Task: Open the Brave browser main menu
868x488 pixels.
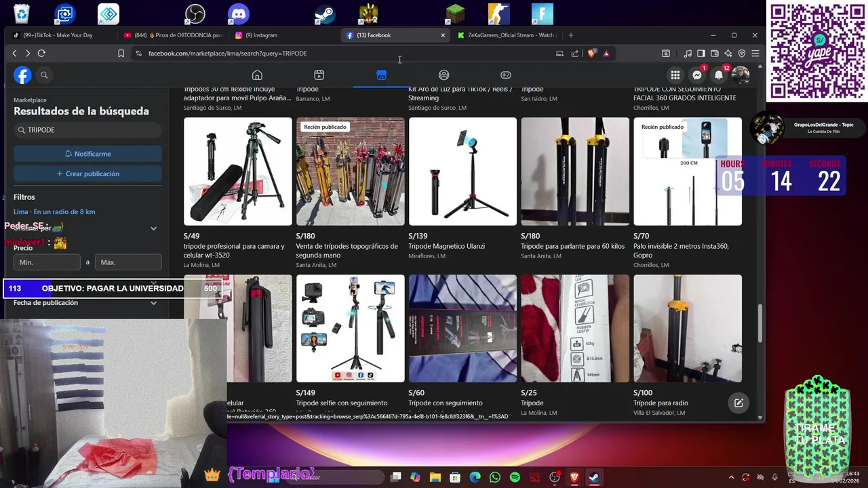Action: click(x=755, y=54)
